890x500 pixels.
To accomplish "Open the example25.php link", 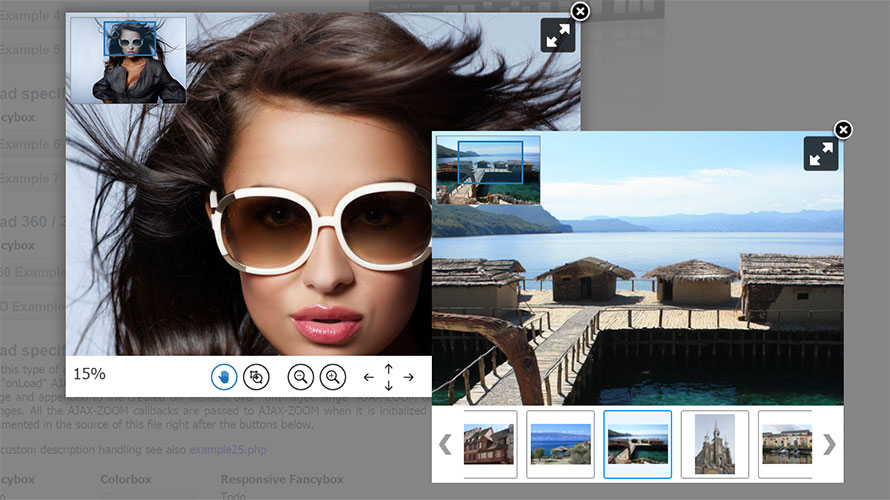I will (x=228, y=449).
